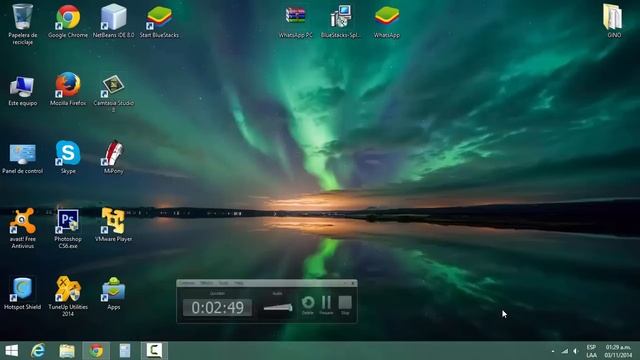Open the Tools menu in recorder
The image size is (640, 360).
(x=224, y=283)
